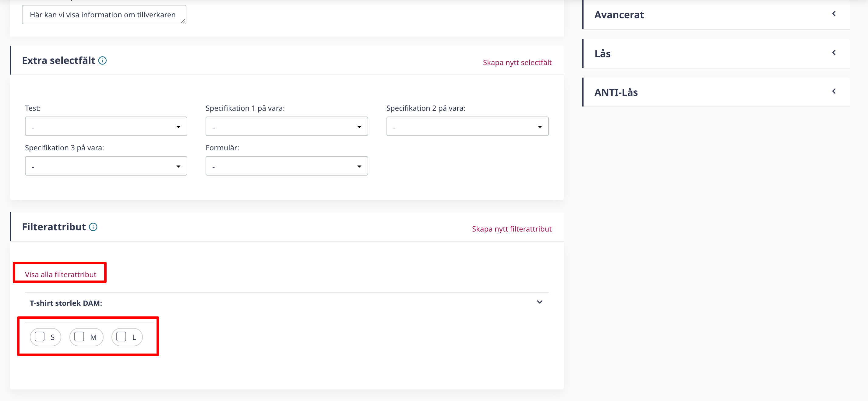The image size is (868, 401).
Task: Click into the tillverkaren information text area
Action: point(104,15)
